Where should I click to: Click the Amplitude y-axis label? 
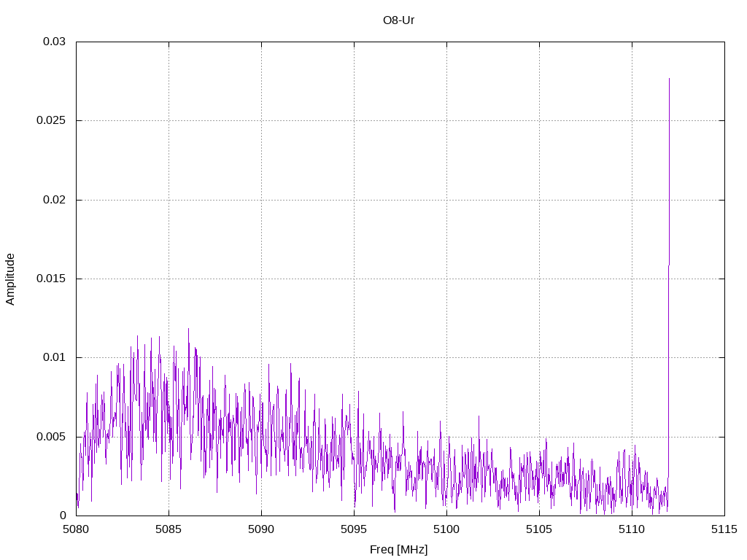(10, 279)
